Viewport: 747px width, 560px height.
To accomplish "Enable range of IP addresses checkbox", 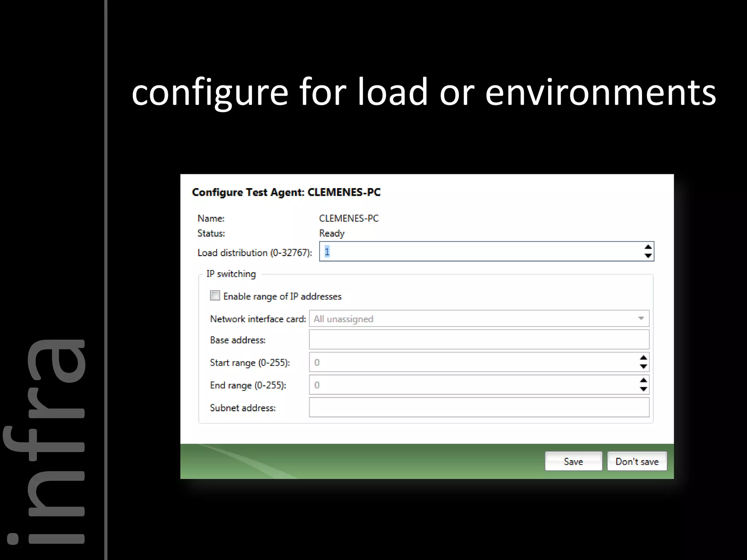I will pyautogui.click(x=215, y=295).
